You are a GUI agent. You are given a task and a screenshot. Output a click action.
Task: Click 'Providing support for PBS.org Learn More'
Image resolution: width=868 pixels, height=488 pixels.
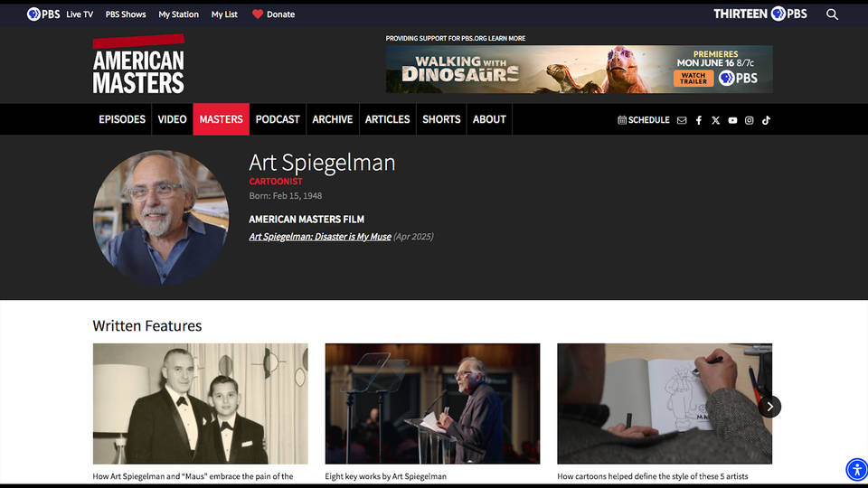click(456, 38)
